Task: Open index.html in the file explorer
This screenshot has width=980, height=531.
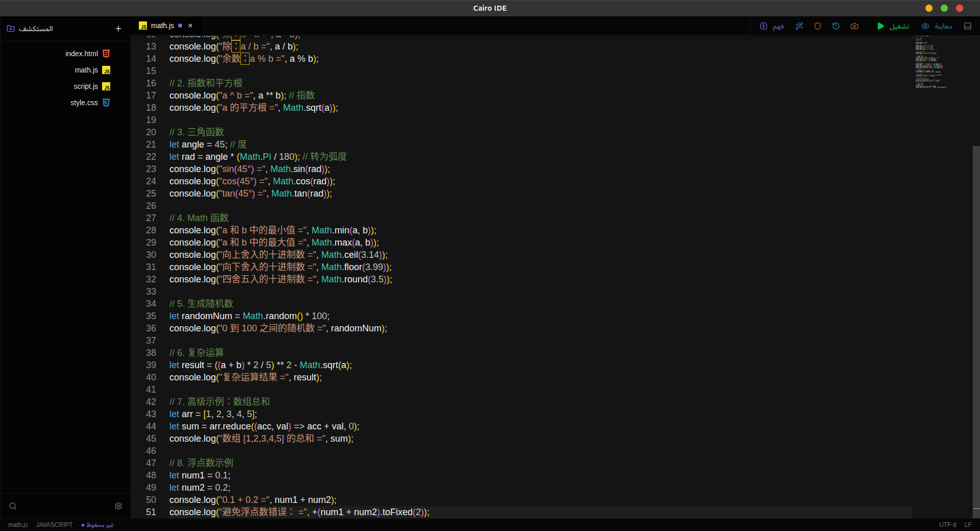Action: click(82, 54)
